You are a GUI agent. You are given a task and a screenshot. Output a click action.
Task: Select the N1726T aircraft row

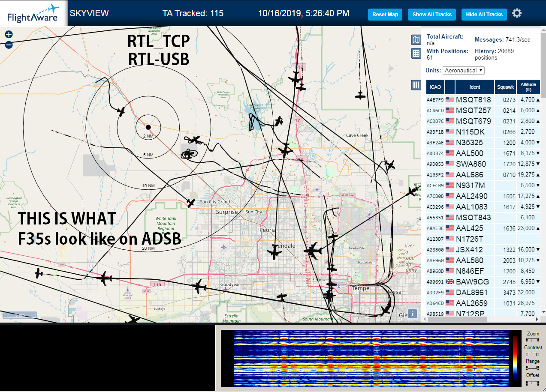[x=483, y=239]
